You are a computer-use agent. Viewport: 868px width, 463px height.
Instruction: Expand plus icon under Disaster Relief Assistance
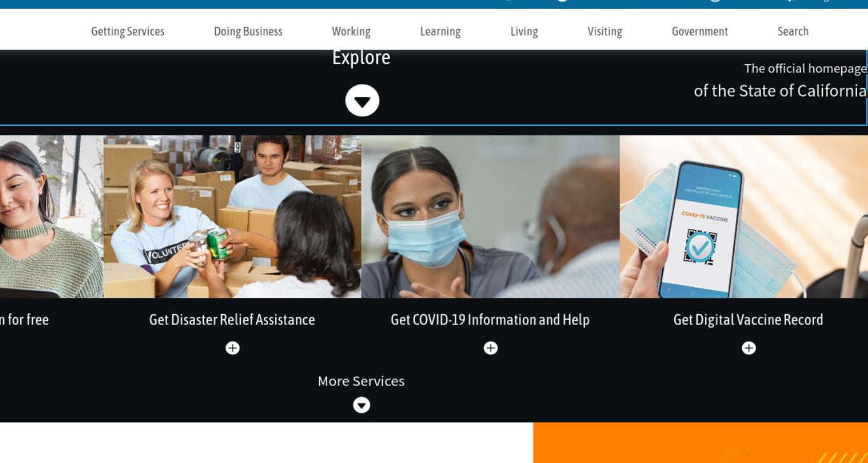(233, 348)
